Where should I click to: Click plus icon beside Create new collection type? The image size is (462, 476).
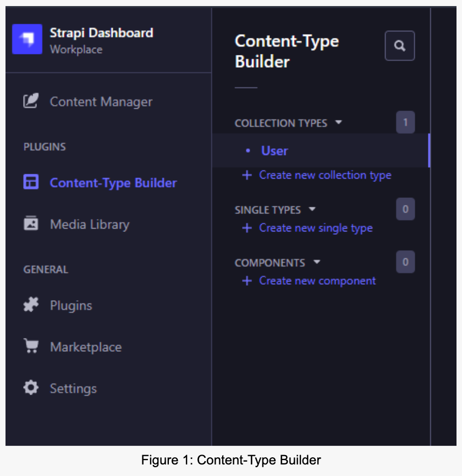coord(247,175)
